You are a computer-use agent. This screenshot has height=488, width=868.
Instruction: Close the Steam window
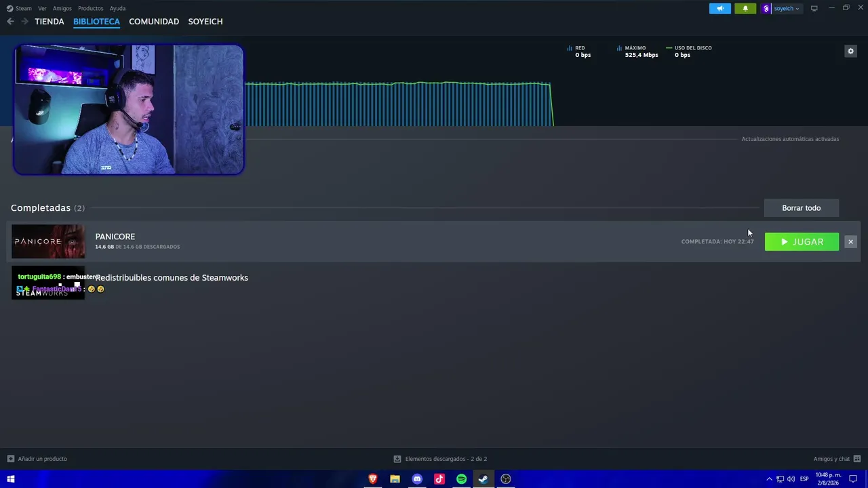[x=860, y=8]
